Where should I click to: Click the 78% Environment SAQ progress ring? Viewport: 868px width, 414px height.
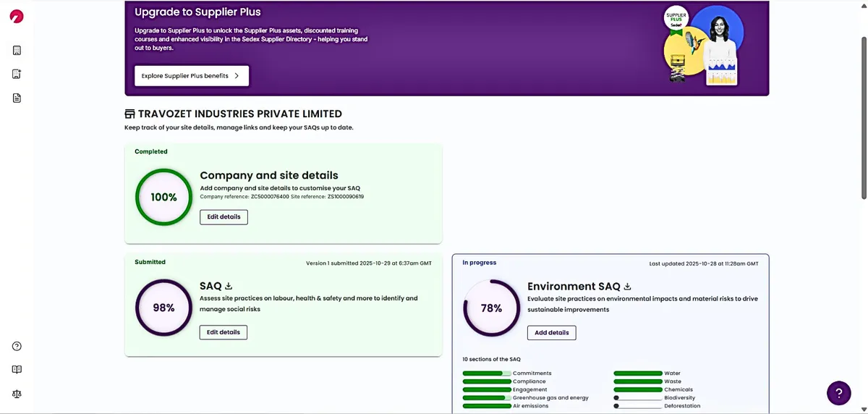[x=491, y=308]
